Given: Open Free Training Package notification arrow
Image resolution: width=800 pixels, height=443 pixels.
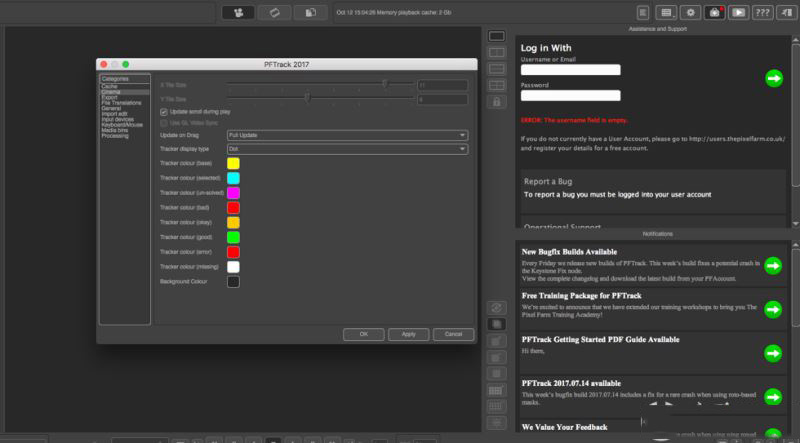Looking at the screenshot, I should point(773,309).
